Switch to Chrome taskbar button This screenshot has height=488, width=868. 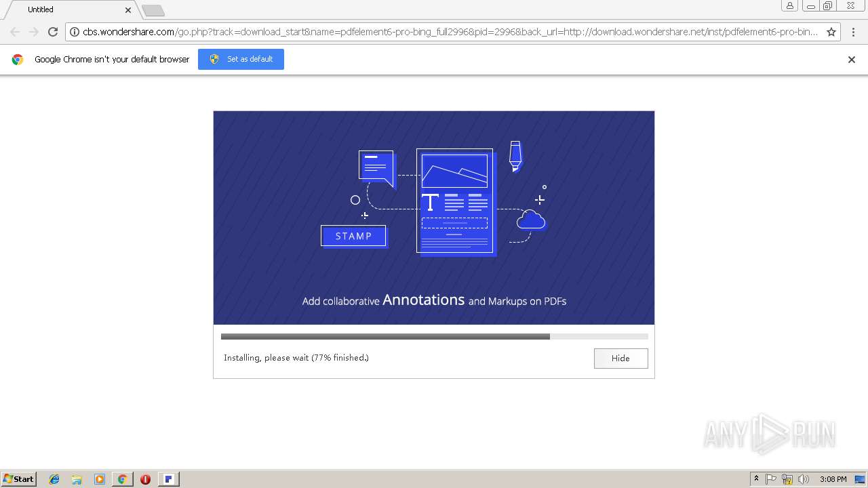click(122, 479)
